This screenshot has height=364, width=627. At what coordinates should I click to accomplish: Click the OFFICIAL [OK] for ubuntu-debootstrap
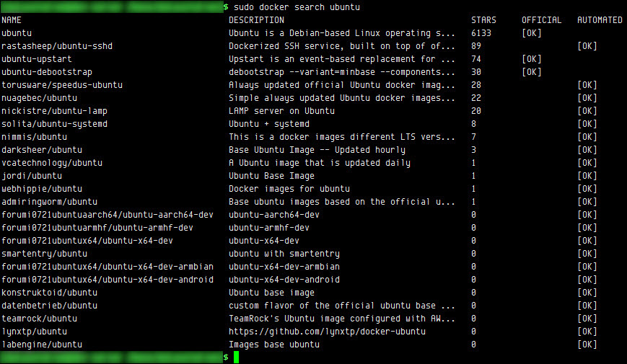click(532, 72)
